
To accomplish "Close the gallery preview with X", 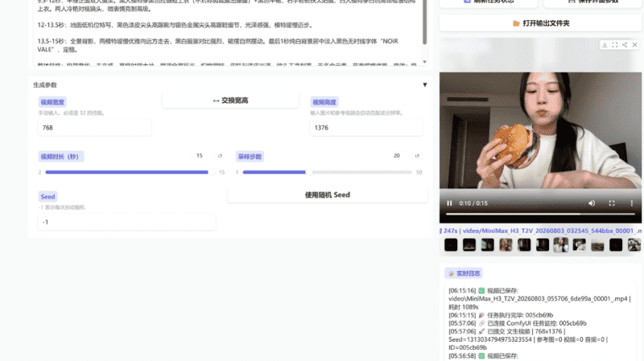I will pos(634,45).
